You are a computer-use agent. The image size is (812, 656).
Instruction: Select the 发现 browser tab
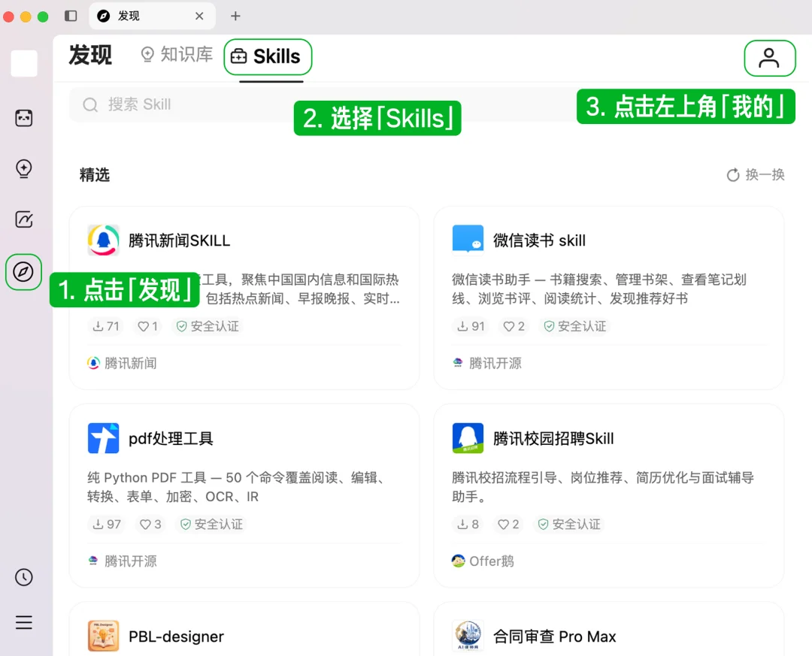152,16
